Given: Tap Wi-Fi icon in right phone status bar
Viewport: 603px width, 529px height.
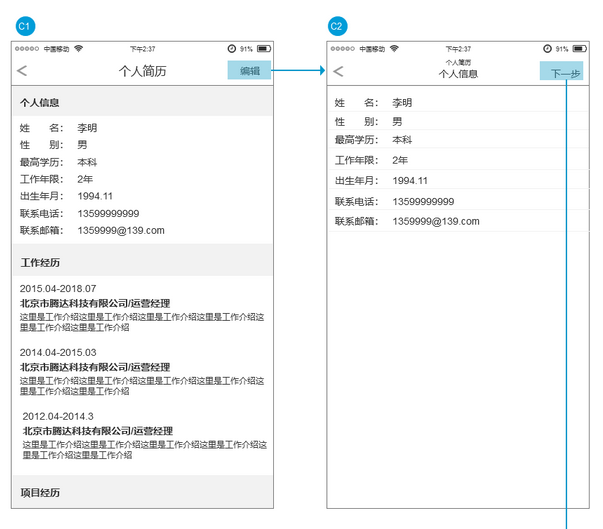Looking at the screenshot, I should click(394, 48).
